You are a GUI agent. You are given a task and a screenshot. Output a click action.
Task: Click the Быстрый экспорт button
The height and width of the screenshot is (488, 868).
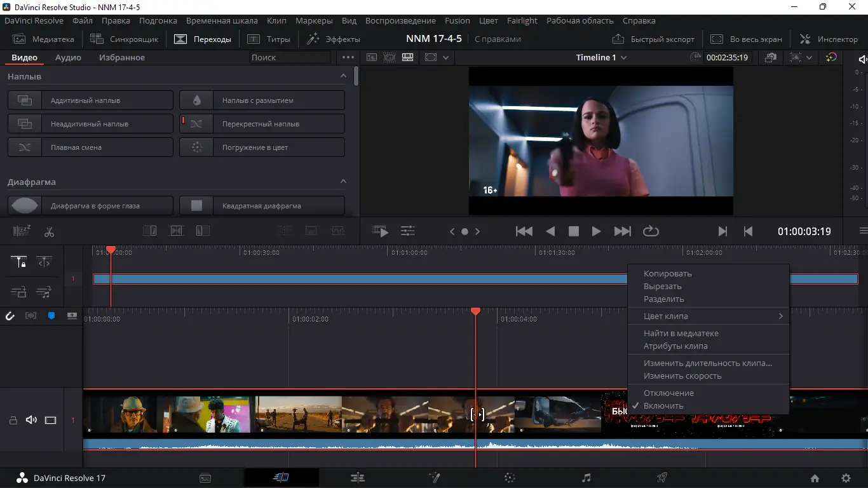(x=653, y=39)
